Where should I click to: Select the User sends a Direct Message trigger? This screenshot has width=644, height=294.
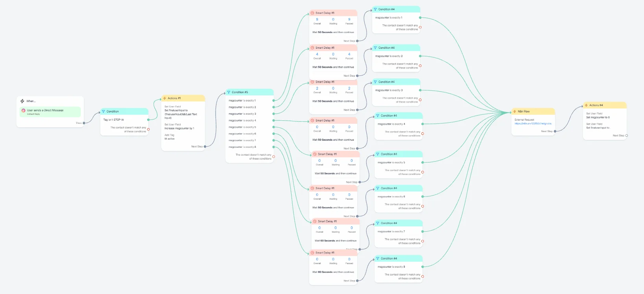pos(50,112)
